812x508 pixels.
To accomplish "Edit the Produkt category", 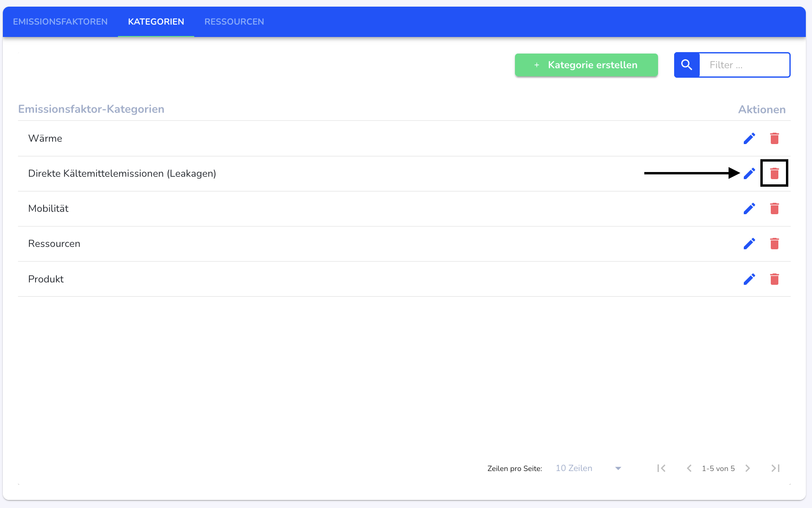I will pos(749,279).
